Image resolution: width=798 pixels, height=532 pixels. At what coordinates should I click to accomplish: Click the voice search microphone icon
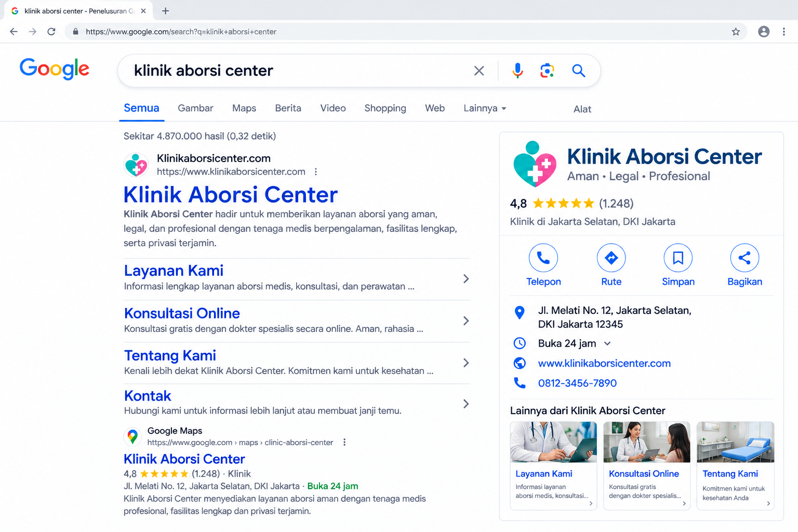click(x=517, y=71)
